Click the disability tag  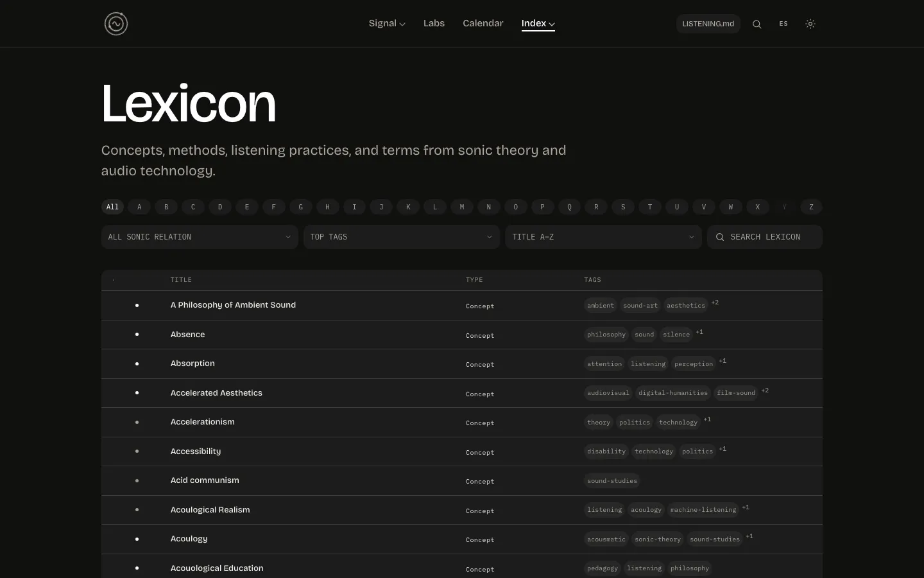click(606, 451)
